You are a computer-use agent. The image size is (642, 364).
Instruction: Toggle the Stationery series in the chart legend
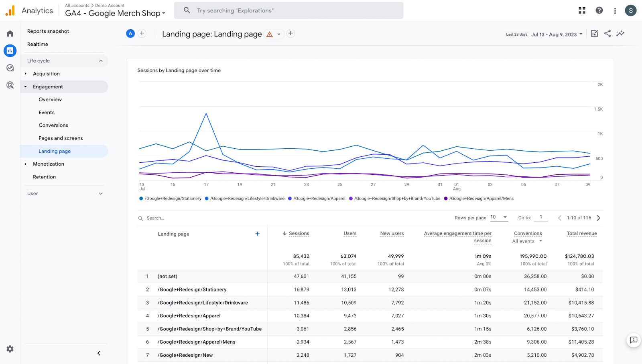[170, 198]
